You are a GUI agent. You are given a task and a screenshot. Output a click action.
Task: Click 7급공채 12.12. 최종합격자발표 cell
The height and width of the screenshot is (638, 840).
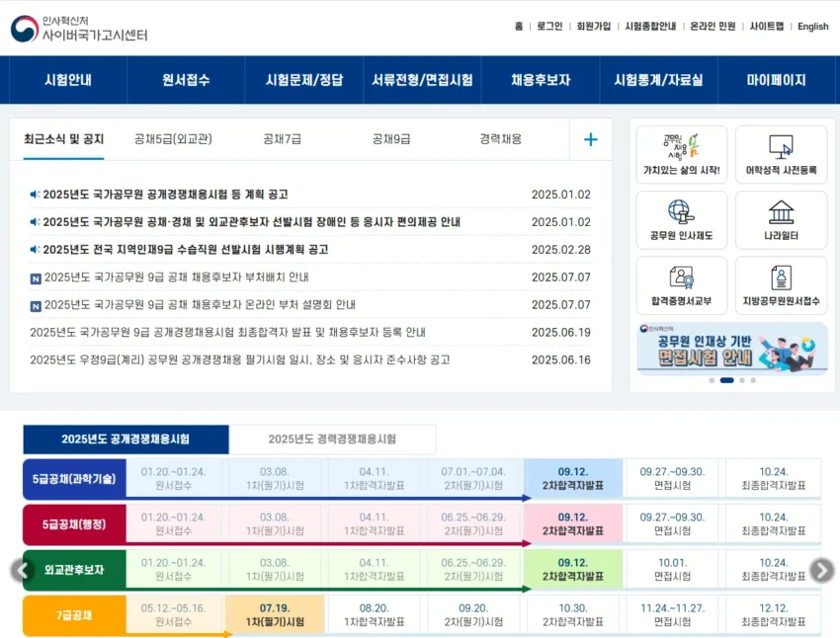pos(773,615)
